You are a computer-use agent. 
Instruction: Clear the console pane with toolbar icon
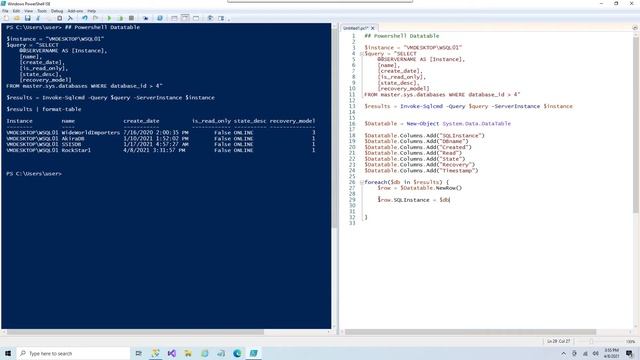click(70, 18)
